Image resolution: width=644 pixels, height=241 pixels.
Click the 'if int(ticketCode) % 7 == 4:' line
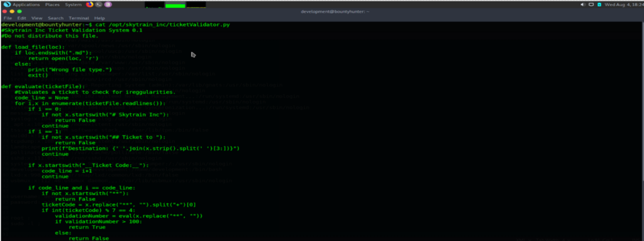click(88, 210)
